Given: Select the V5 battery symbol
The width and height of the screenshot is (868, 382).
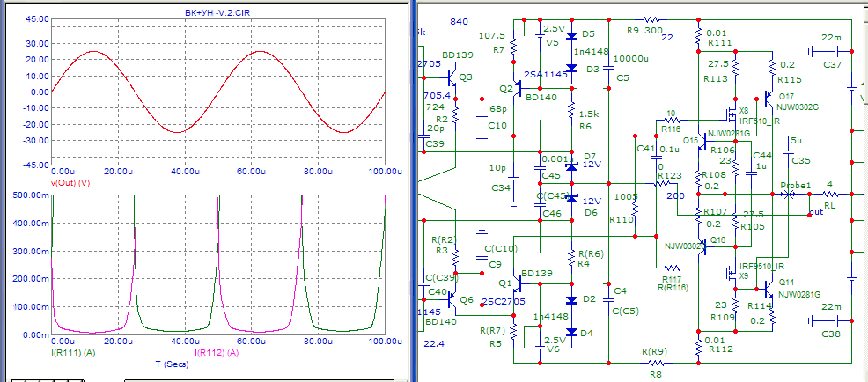Looking at the screenshot, I should pos(541,37).
